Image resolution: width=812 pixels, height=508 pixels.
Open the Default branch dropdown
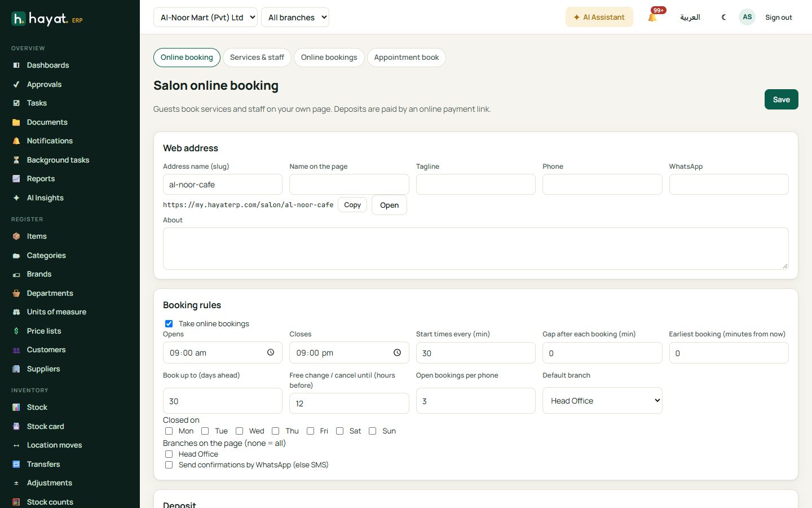pos(602,401)
